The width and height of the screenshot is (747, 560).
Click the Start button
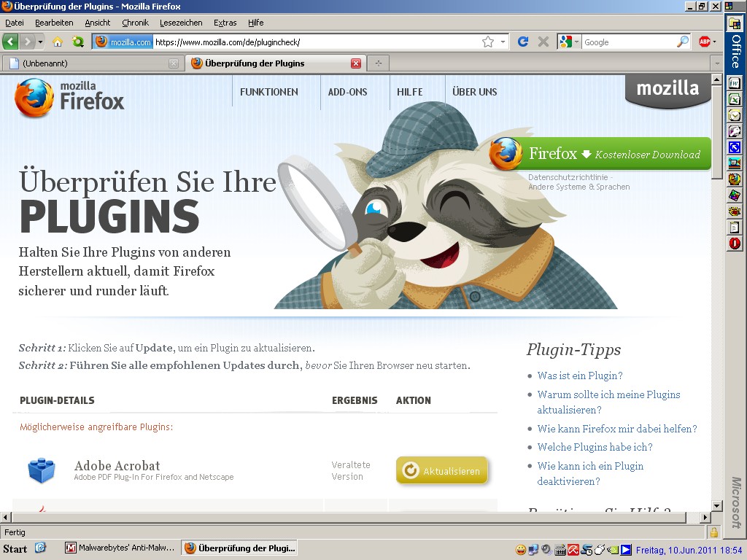point(16,548)
